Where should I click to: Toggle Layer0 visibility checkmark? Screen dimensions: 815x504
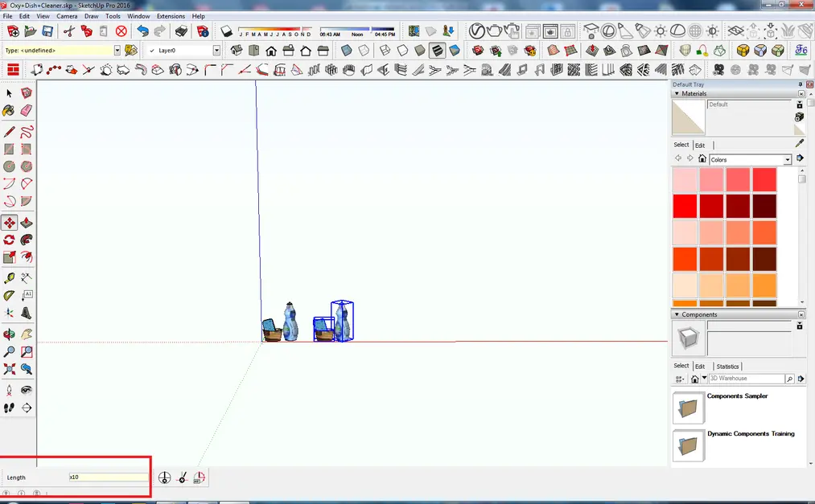(x=150, y=49)
